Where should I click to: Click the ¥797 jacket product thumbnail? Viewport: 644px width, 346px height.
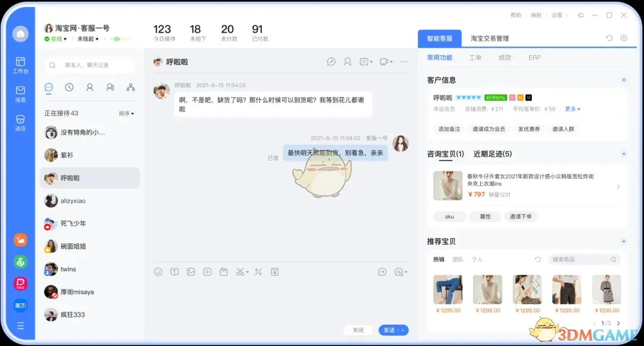pyautogui.click(x=448, y=186)
